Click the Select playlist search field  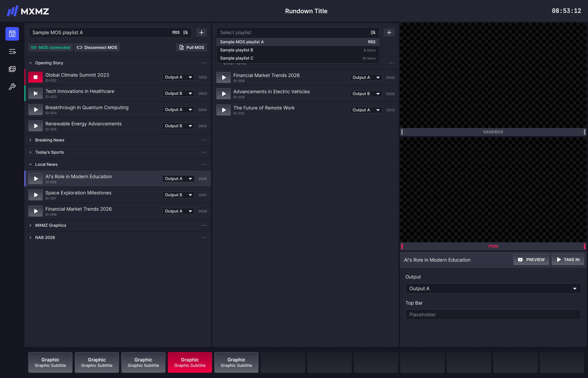tap(298, 32)
